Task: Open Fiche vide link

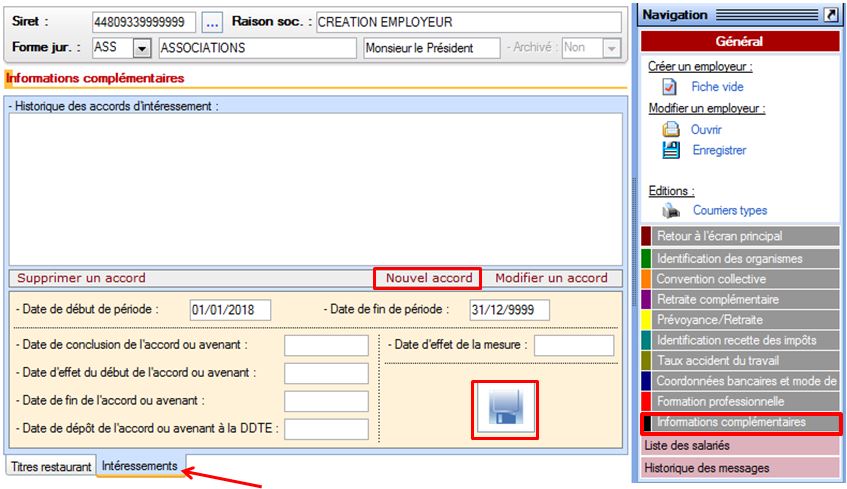Action: click(717, 86)
